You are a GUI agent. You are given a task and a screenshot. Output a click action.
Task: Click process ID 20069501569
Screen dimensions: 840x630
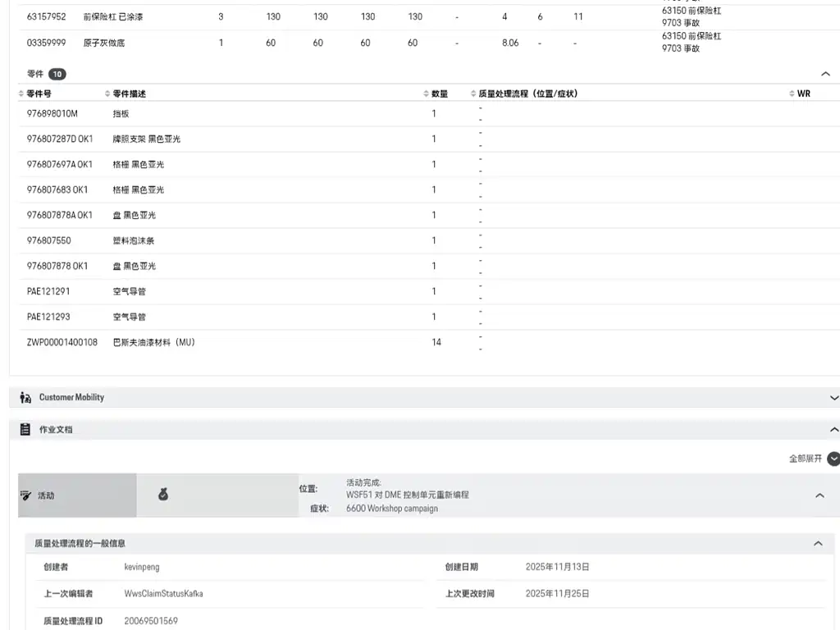(x=151, y=621)
